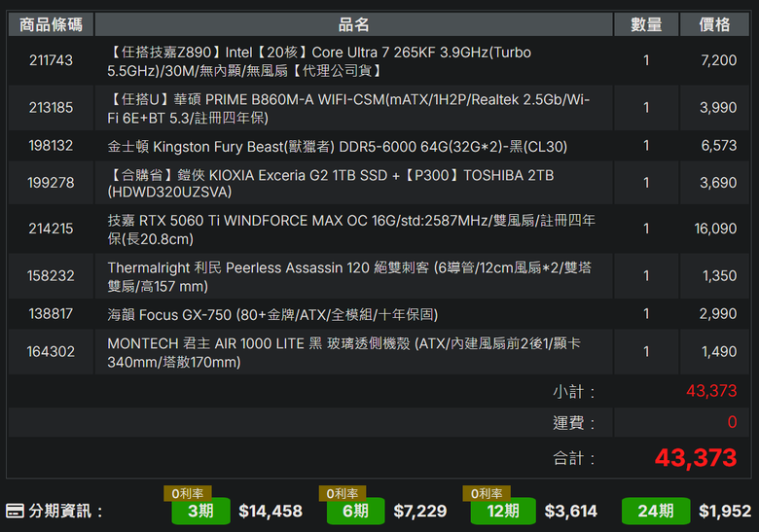Click the 技嘉 RTX 5060 Ti WINDFORCE item name
Viewport: 759px width, 532px height.
[351, 230]
